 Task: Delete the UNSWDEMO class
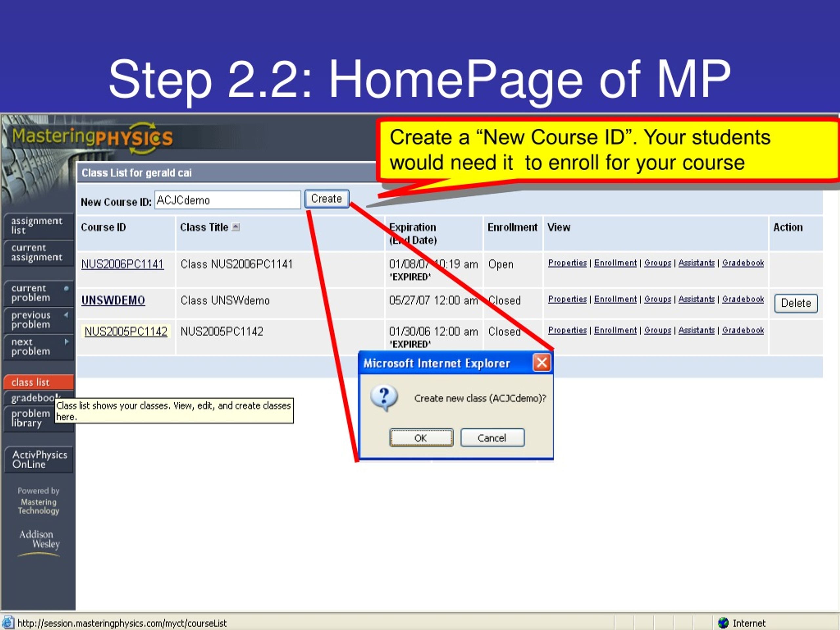(x=796, y=303)
